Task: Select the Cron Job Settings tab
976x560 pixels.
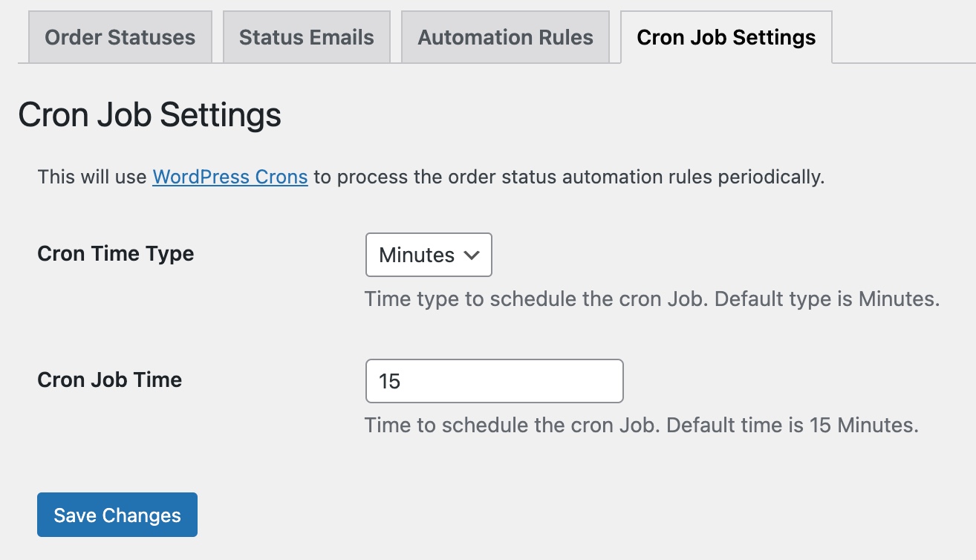Action: tap(724, 36)
